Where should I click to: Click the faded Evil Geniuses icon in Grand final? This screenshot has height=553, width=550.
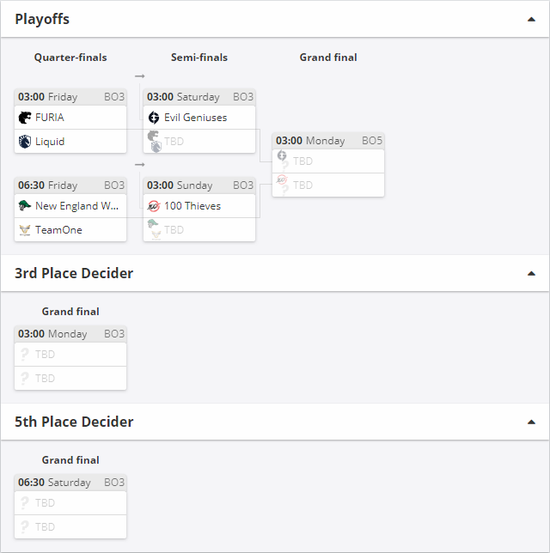coord(282,155)
